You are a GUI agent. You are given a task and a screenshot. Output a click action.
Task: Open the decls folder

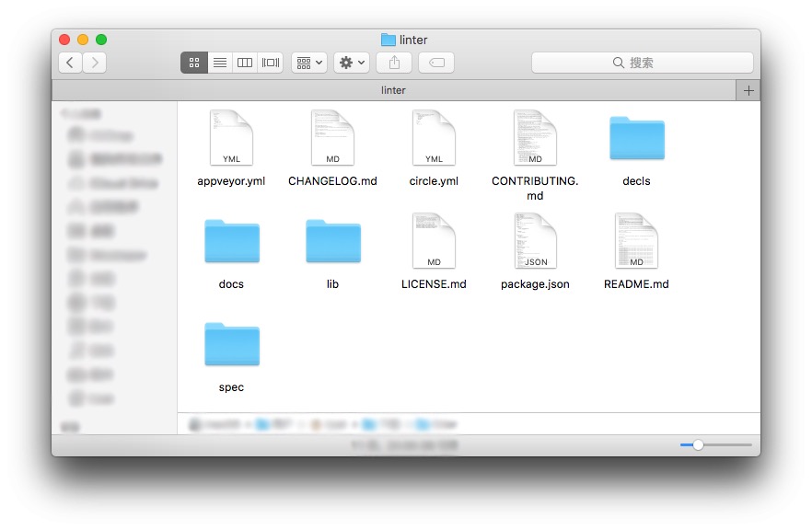click(x=636, y=140)
